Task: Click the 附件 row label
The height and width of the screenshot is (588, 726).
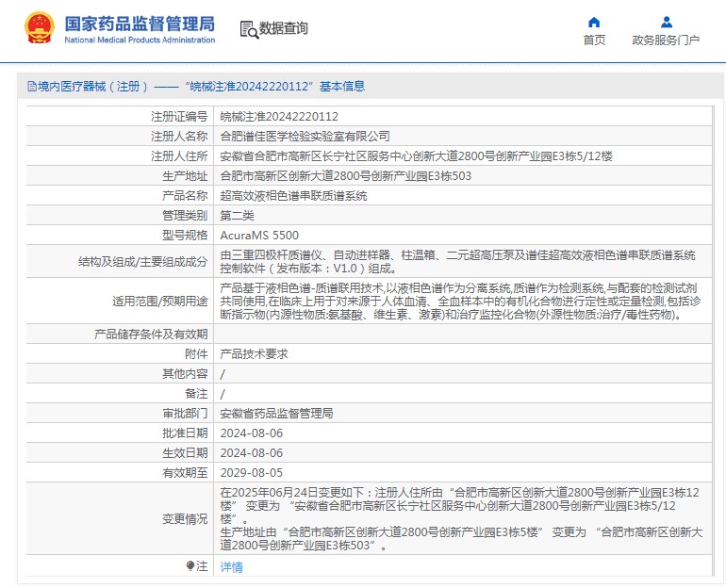Action: pyautogui.click(x=196, y=354)
